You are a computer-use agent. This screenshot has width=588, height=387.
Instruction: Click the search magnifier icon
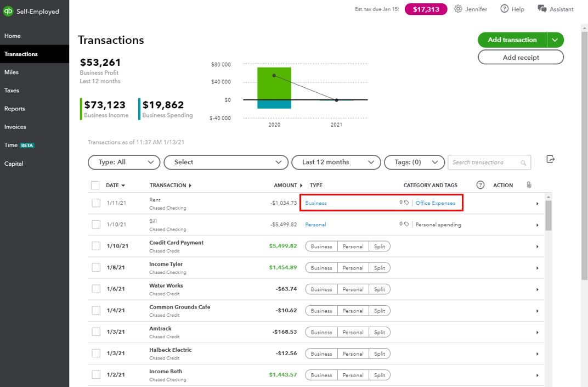coord(523,162)
